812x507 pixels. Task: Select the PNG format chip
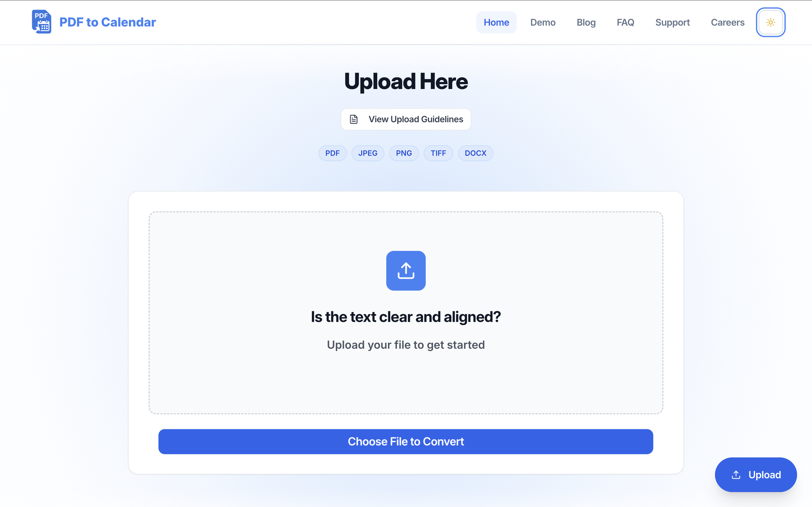(x=404, y=153)
